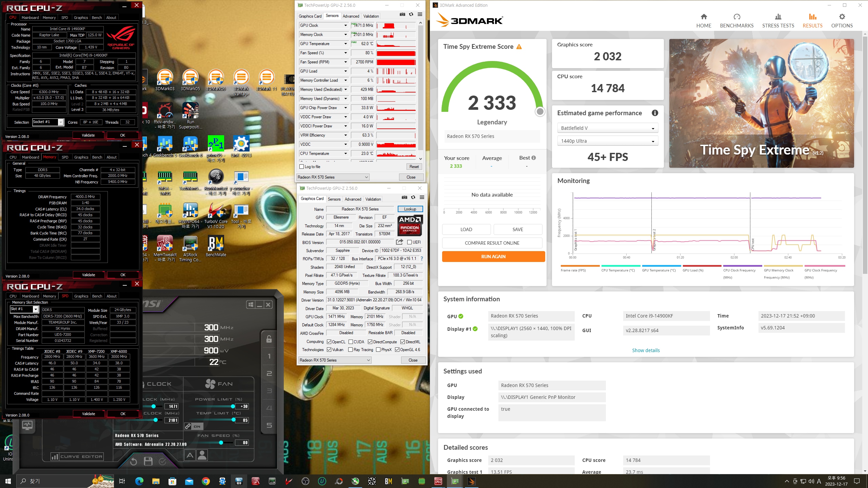Expand the VRM Efficiency sensor dropdown

[346, 135]
